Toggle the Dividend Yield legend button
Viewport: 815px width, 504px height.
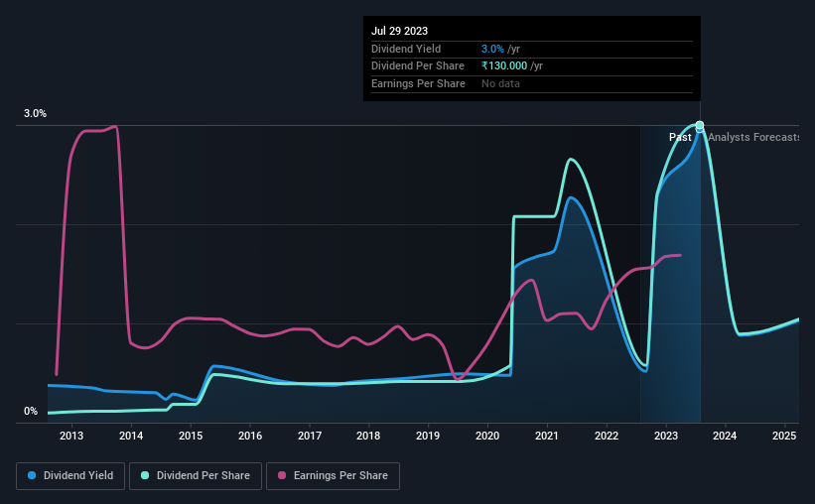coord(70,476)
